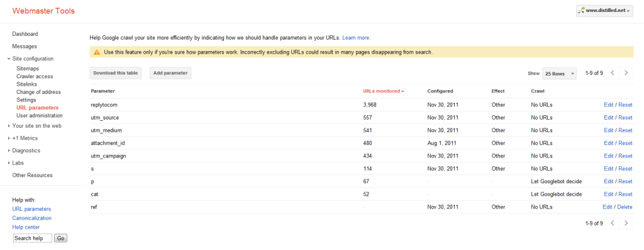Click the Crawl column header

(537, 91)
